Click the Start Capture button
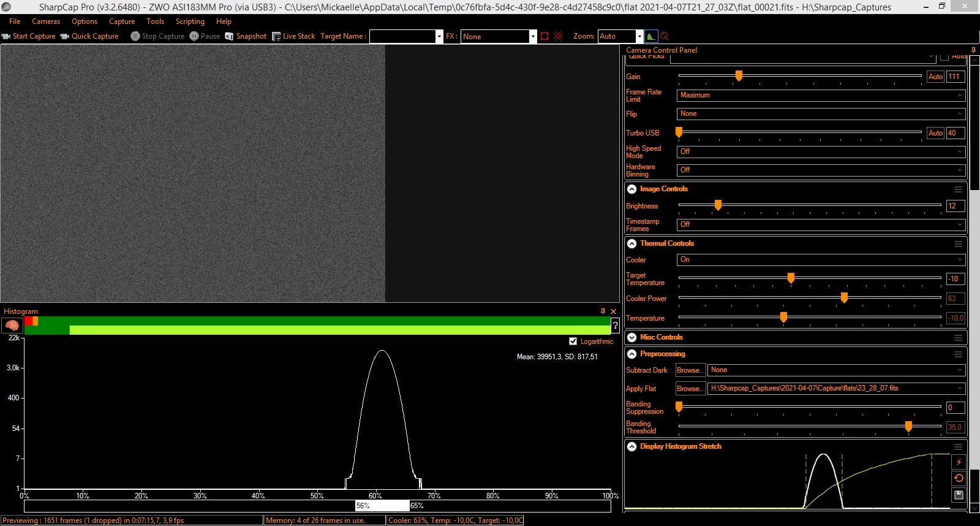Image resolution: width=980 pixels, height=526 pixels. click(x=29, y=36)
